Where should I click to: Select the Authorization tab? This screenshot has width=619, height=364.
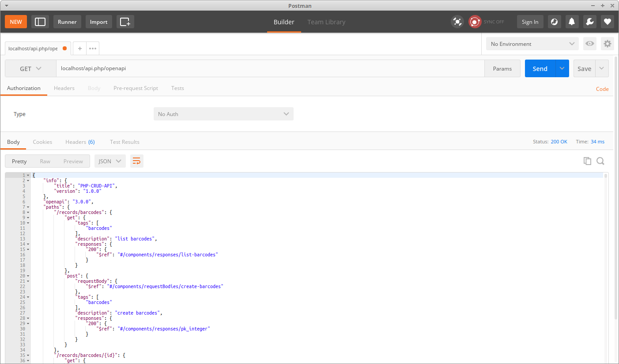[x=24, y=88]
